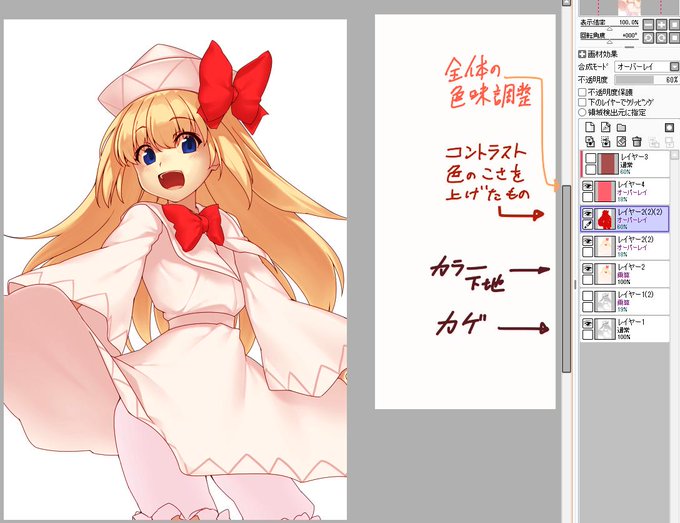Select layer レイヤー4 by its name
The height and width of the screenshot is (523, 680).
[x=631, y=185]
